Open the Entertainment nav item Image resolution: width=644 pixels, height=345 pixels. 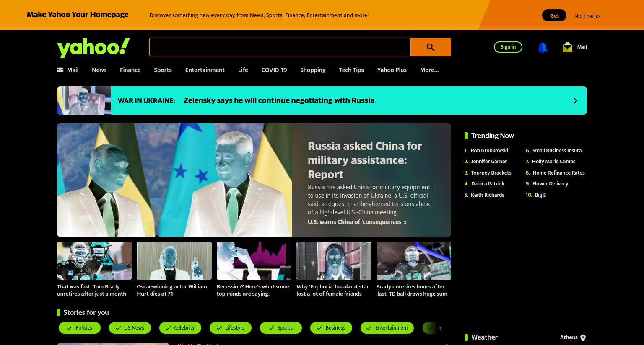tap(205, 70)
